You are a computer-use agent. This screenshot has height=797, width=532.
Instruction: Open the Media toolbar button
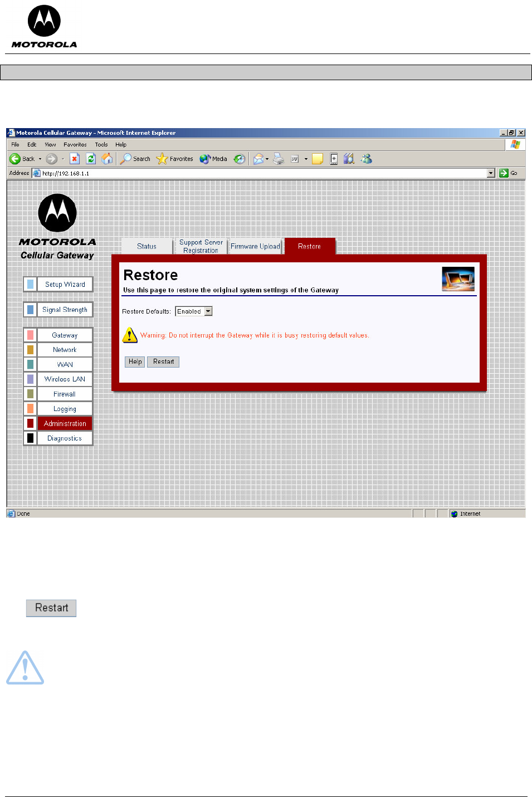coord(213,159)
